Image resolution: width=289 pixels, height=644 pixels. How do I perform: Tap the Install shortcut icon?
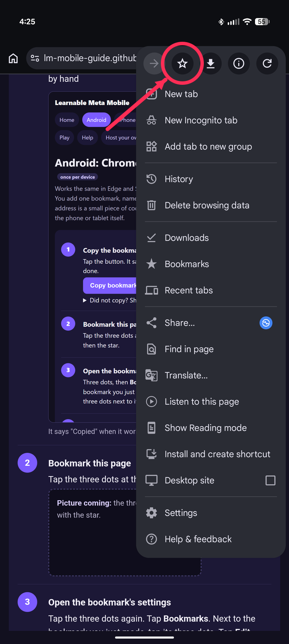151,454
